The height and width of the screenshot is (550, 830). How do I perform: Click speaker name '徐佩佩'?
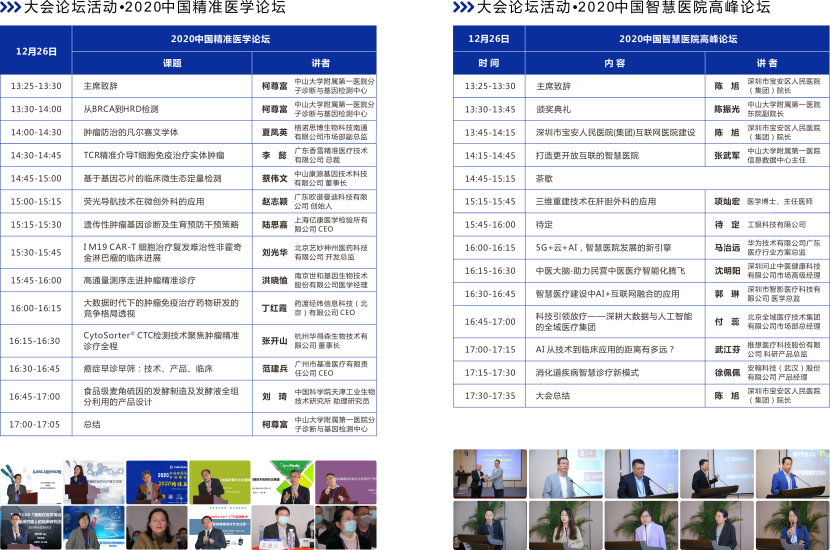727,373
